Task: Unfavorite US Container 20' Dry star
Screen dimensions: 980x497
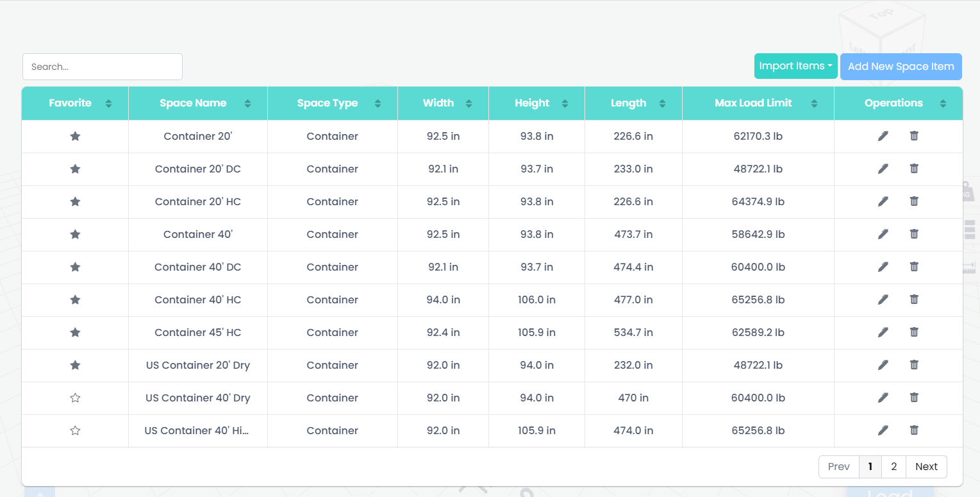Action: point(75,365)
